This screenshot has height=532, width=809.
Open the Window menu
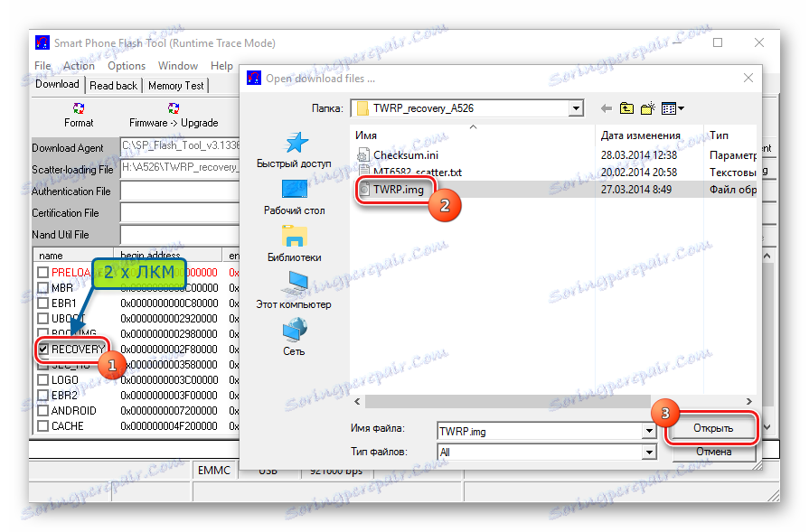(178, 65)
